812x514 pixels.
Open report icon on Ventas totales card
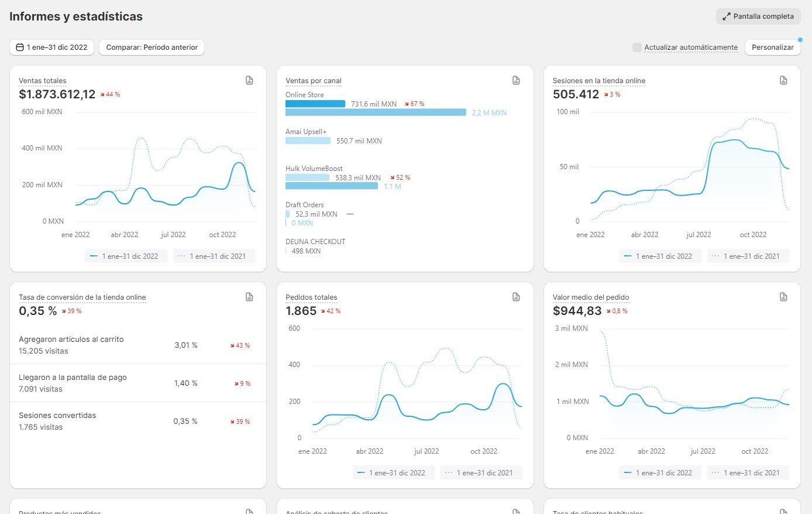pyautogui.click(x=249, y=81)
